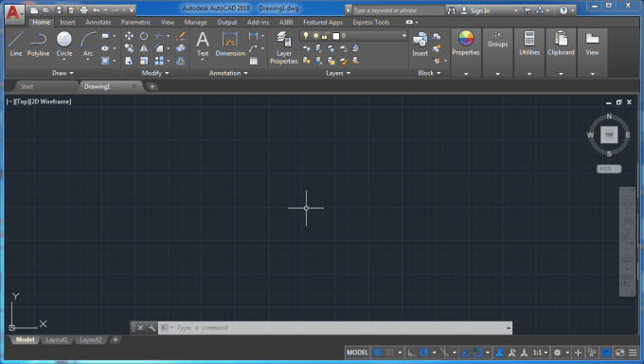Viewport: 644px width, 364px height.
Task: Select the Arc tool
Action: coord(88,44)
